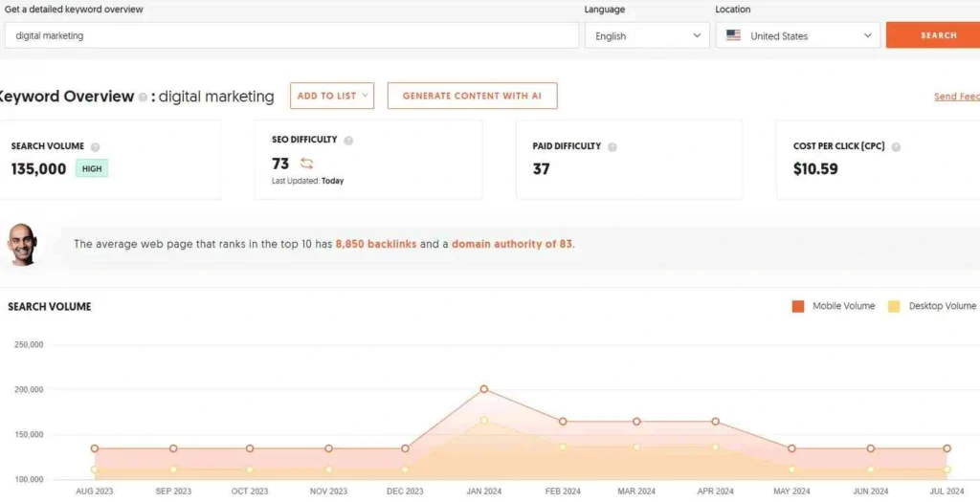Click the keyword input field with 'digital marketing'
980x502 pixels.
click(291, 35)
